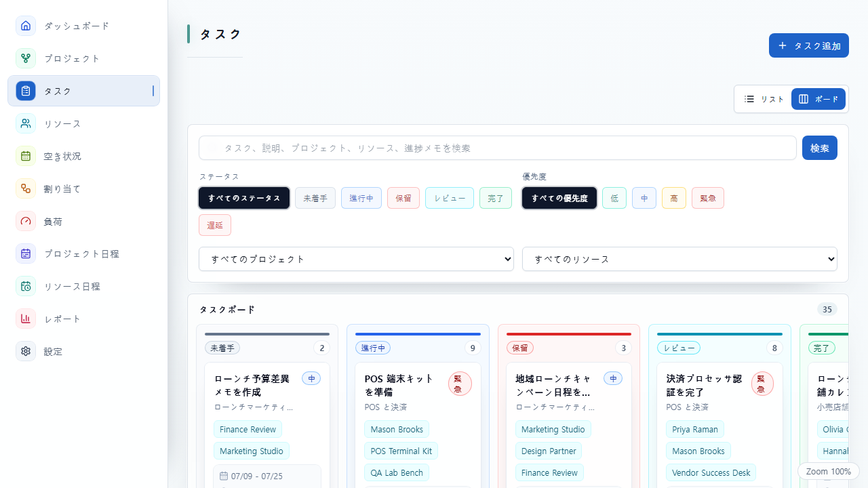Screen dimensions: 868x488
Task: Open 地域ローンチキャンペーン日程 task card
Action: tap(568, 426)
